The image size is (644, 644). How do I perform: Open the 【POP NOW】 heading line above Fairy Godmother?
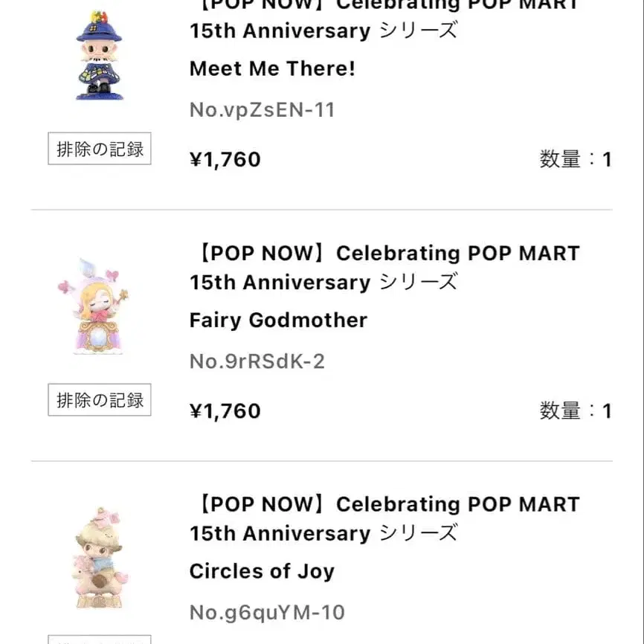(384, 254)
